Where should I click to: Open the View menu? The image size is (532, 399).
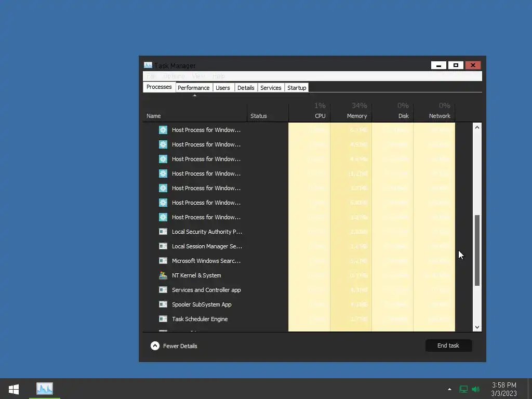(198, 76)
